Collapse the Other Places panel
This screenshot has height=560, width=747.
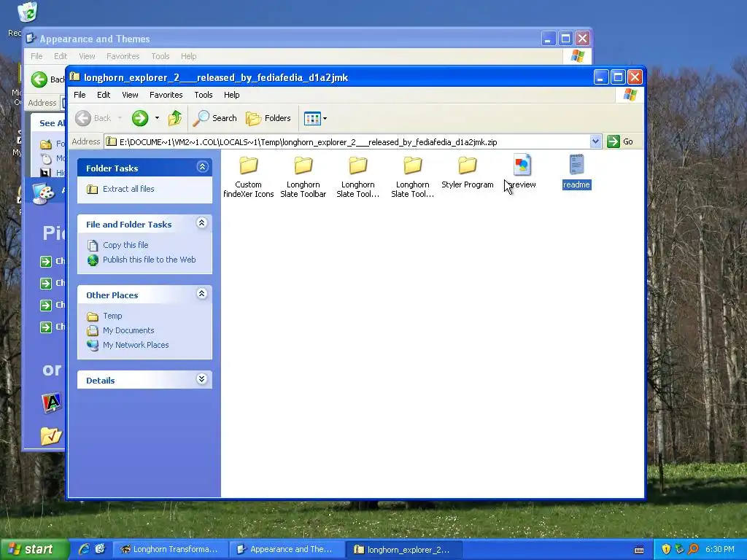pos(202,293)
